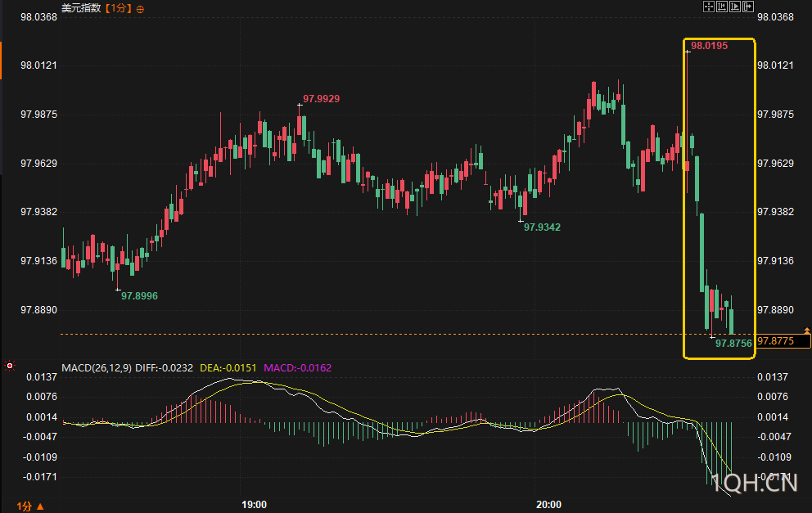Image resolution: width=812 pixels, height=513 pixels.
Task: Click the DEA:-0.0151 legend value
Action: pyautogui.click(x=228, y=368)
